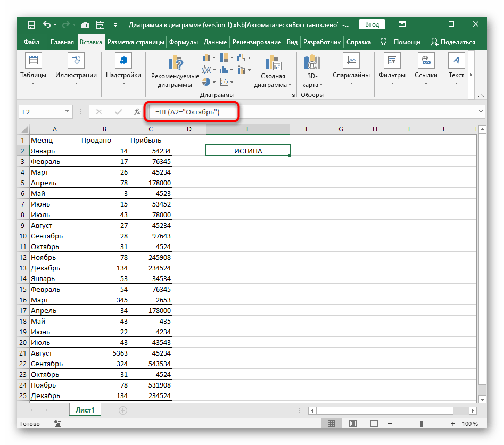Open the Таблицы group dropdown

[33, 70]
